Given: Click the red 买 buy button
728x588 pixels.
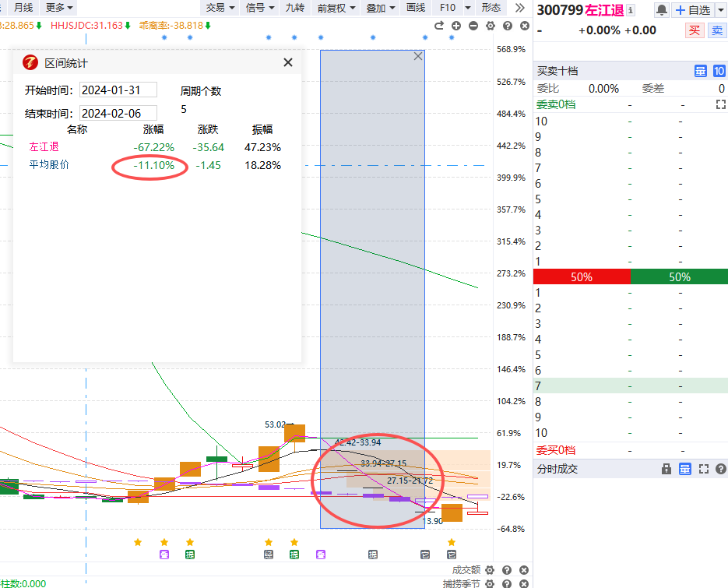Looking at the screenshot, I should (695, 30).
